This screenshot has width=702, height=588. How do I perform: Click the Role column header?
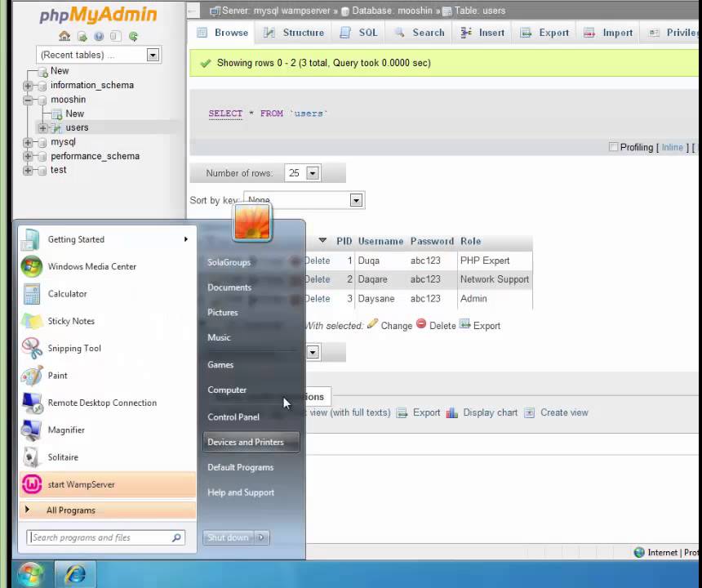pos(470,242)
